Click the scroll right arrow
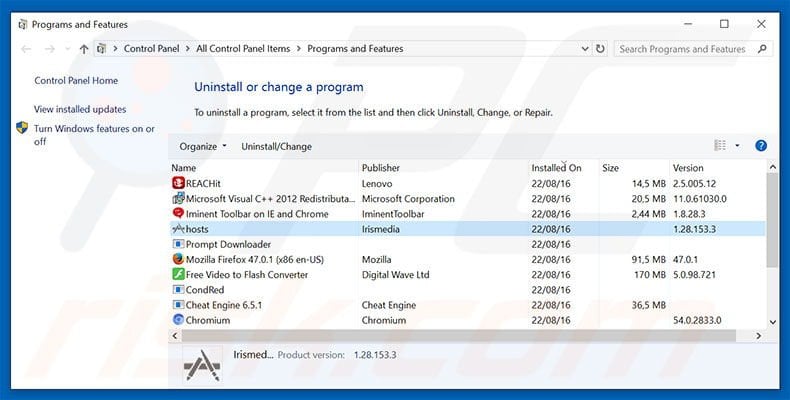 pos(758,336)
